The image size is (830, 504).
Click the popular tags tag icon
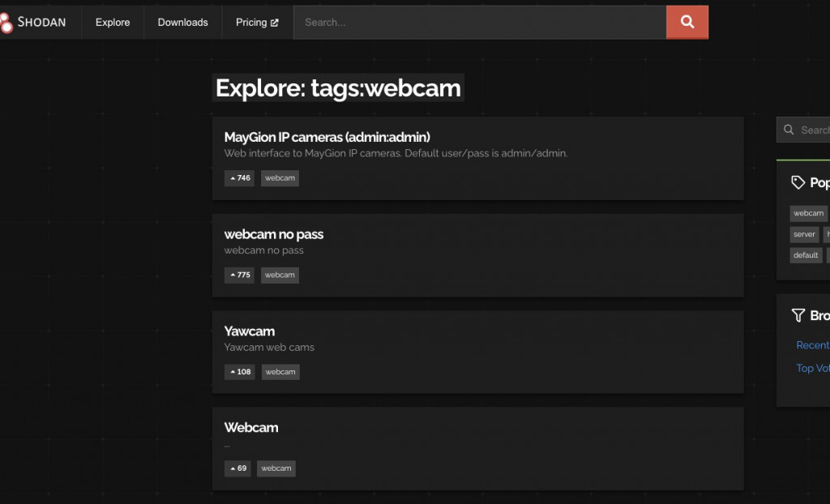pyautogui.click(x=798, y=182)
